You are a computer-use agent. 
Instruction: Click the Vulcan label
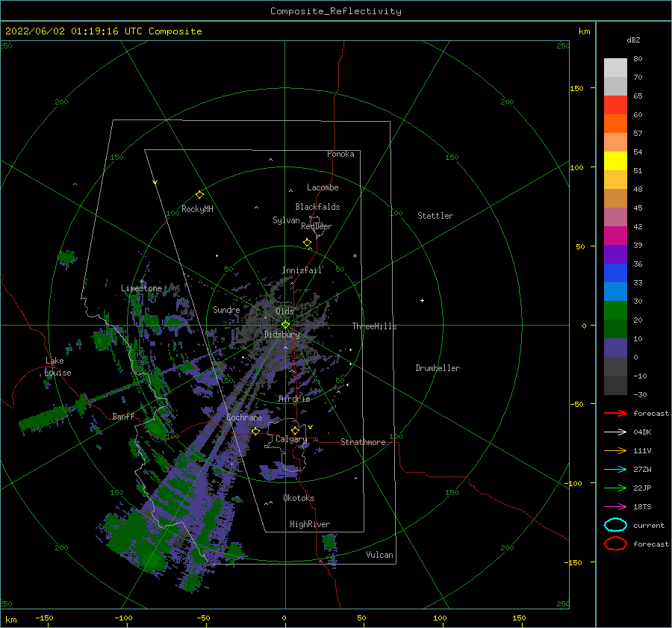379,555
